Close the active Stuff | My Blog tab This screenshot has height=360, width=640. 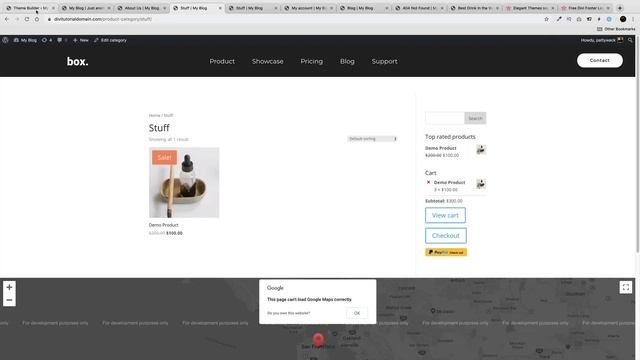(x=220, y=8)
